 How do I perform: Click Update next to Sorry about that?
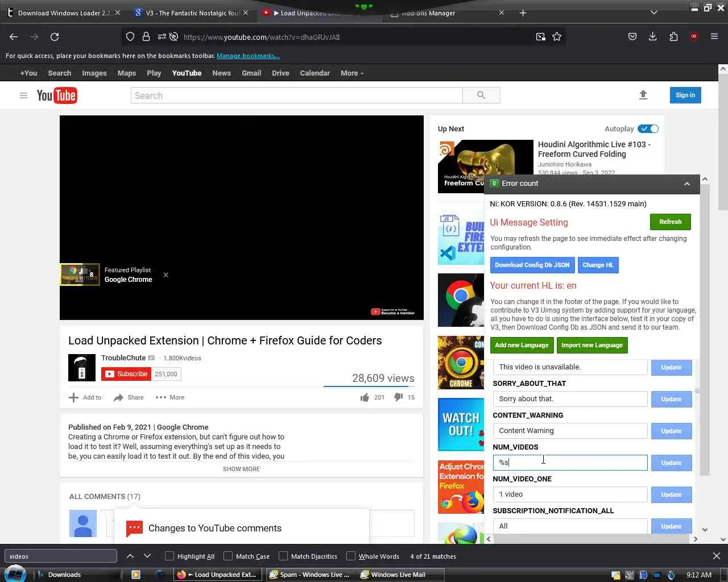[671, 399]
